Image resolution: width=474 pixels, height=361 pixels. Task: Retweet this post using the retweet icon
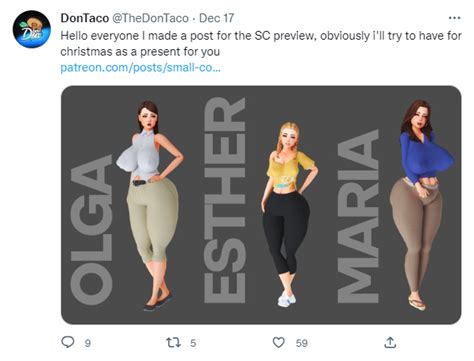click(x=173, y=342)
